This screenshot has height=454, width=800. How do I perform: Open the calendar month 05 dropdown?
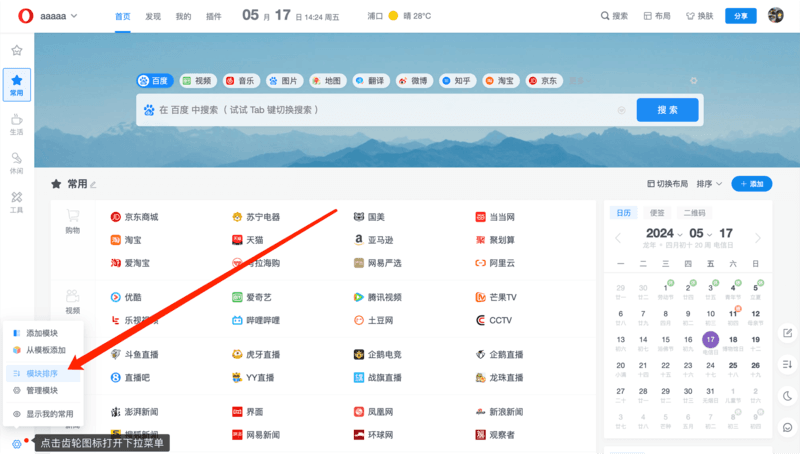pos(701,233)
